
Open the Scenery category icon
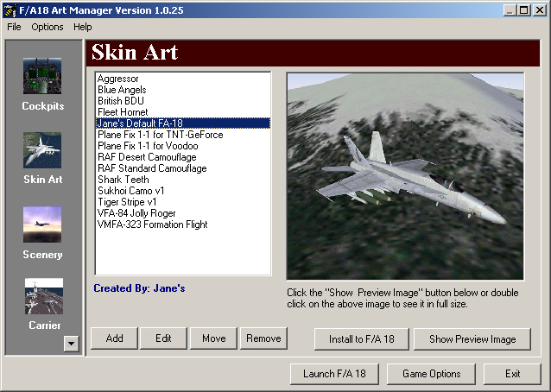coord(42,224)
